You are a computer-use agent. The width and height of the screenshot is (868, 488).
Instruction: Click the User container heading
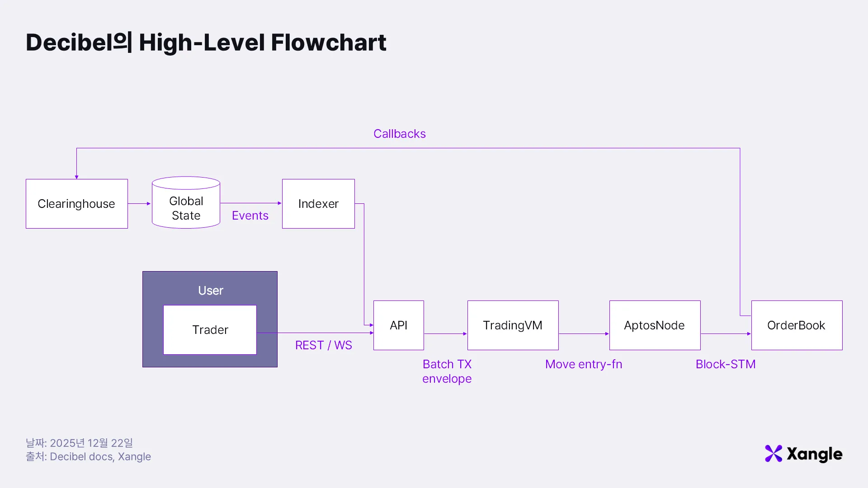pos(211,291)
